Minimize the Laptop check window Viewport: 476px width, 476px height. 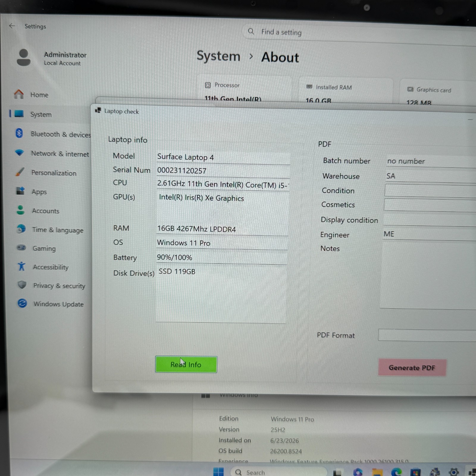(x=470, y=119)
